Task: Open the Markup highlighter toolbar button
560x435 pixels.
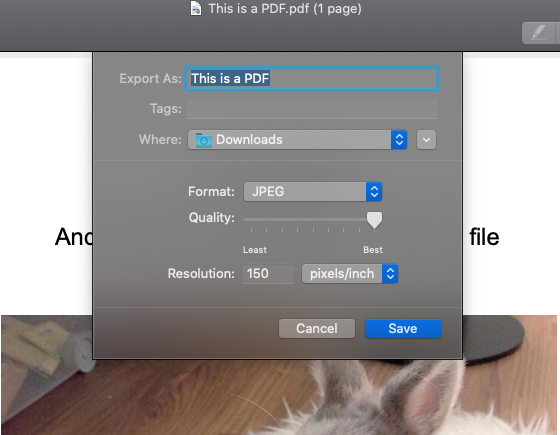Action: (539, 33)
